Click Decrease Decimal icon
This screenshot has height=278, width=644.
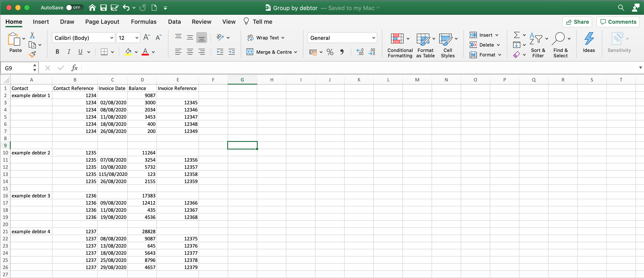pyautogui.click(x=372, y=52)
